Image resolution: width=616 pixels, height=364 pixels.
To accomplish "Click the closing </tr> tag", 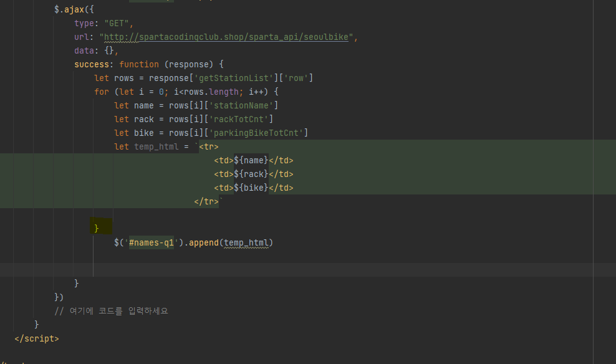I will (x=206, y=201).
